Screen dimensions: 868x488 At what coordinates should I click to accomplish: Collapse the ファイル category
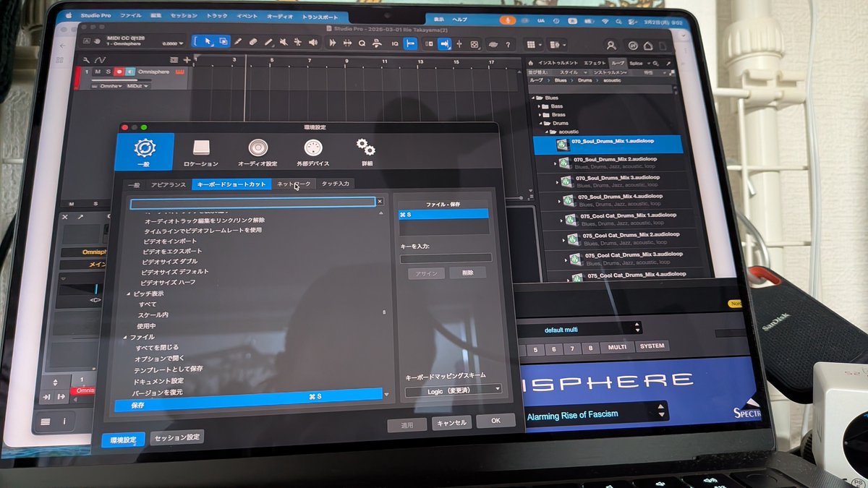click(124, 337)
